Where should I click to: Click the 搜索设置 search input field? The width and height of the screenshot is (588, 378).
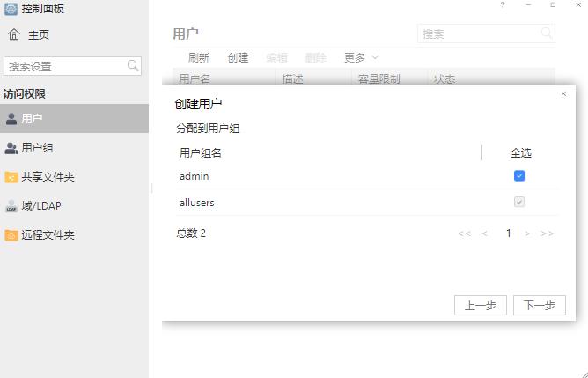coord(65,66)
